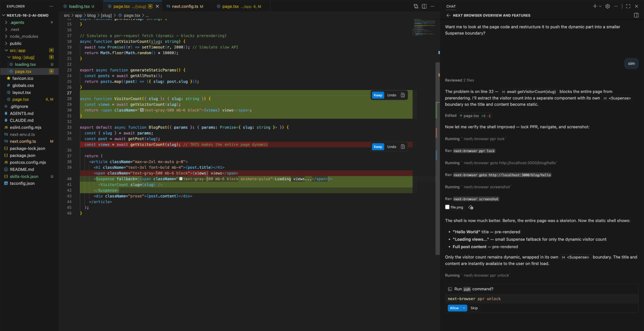Switch to the loading.tsx editor tab

(x=79, y=6)
